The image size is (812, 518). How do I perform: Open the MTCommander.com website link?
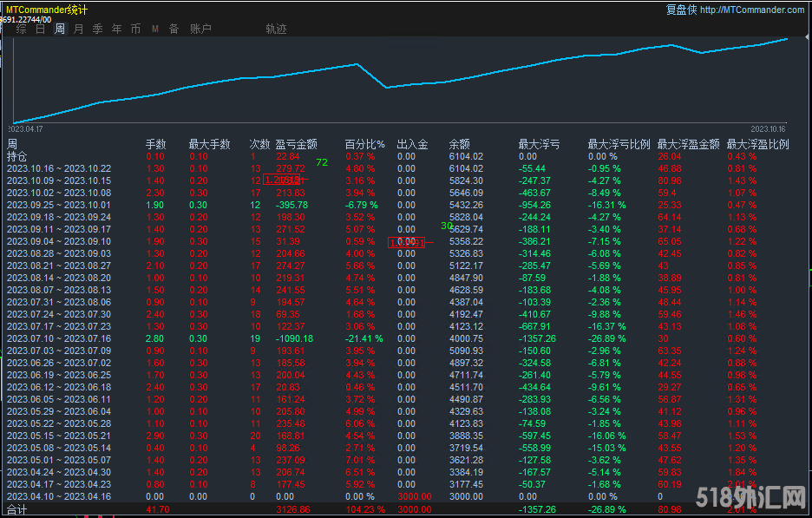coord(751,10)
